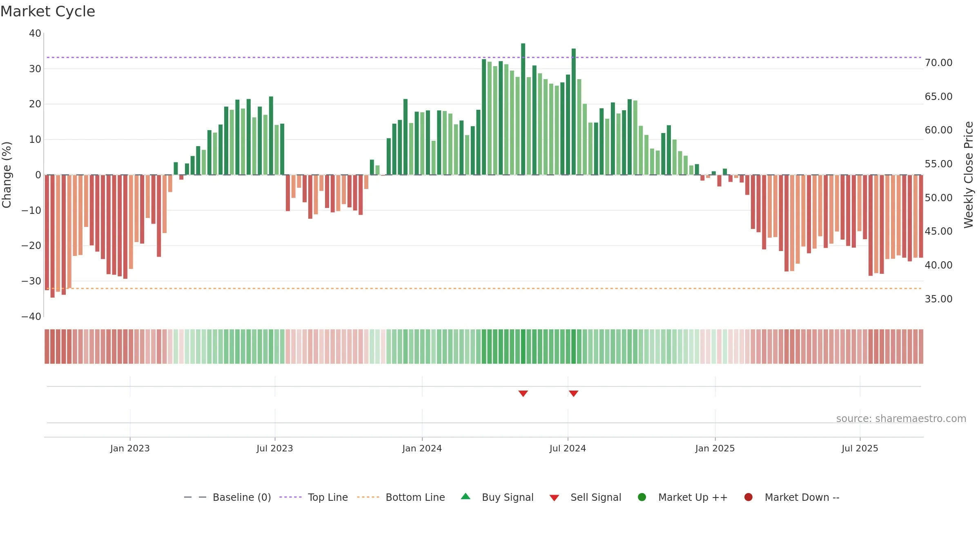Click the red Sell Signal triangle in legend
The width and height of the screenshot is (980, 551).
[x=554, y=498]
